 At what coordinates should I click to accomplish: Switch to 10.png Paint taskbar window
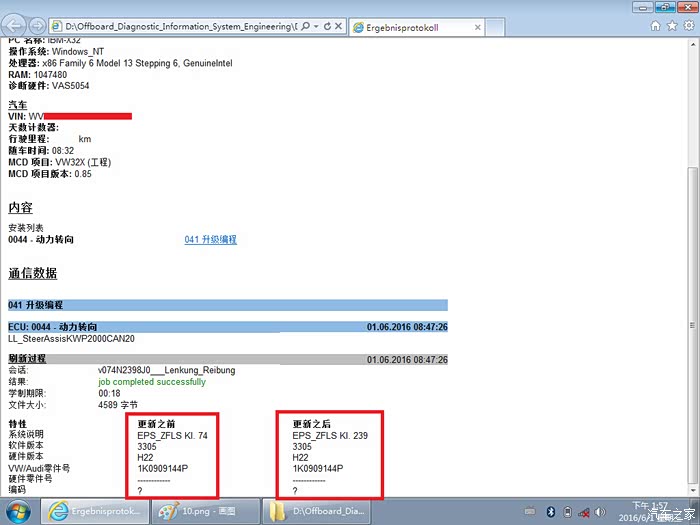(203, 511)
